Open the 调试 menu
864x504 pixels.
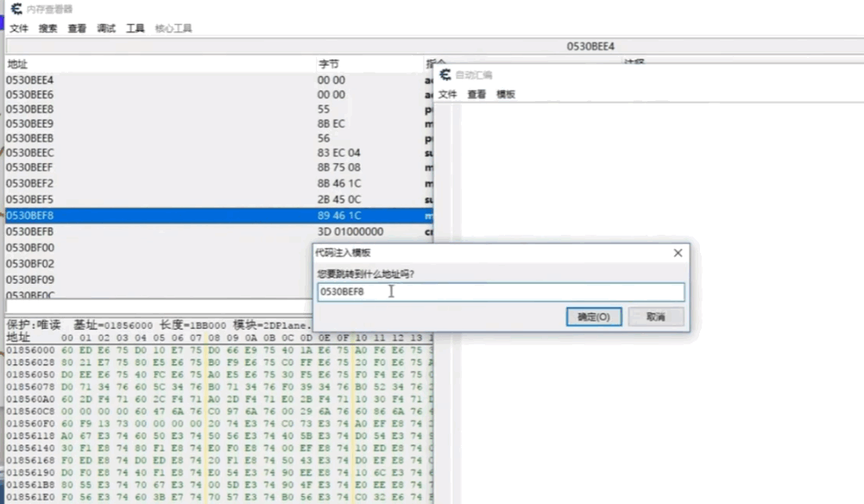(106, 28)
